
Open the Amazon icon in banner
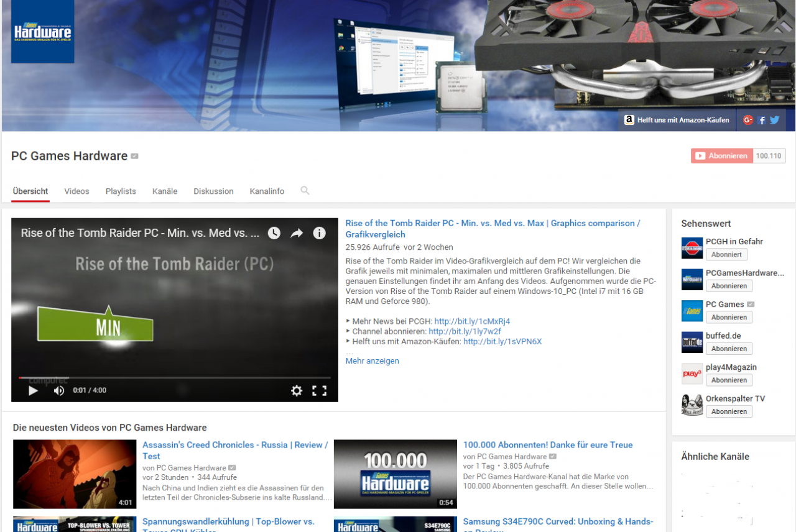pyautogui.click(x=629, y=120)
